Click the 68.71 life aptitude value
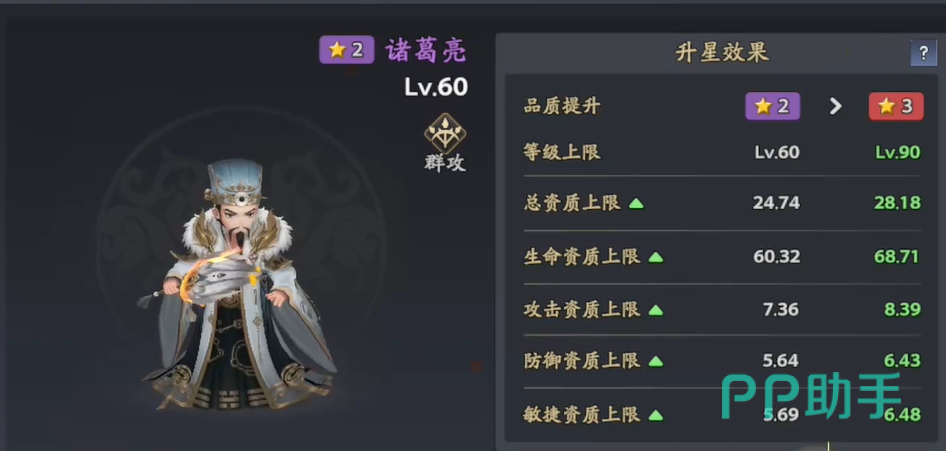 point(897,257)
